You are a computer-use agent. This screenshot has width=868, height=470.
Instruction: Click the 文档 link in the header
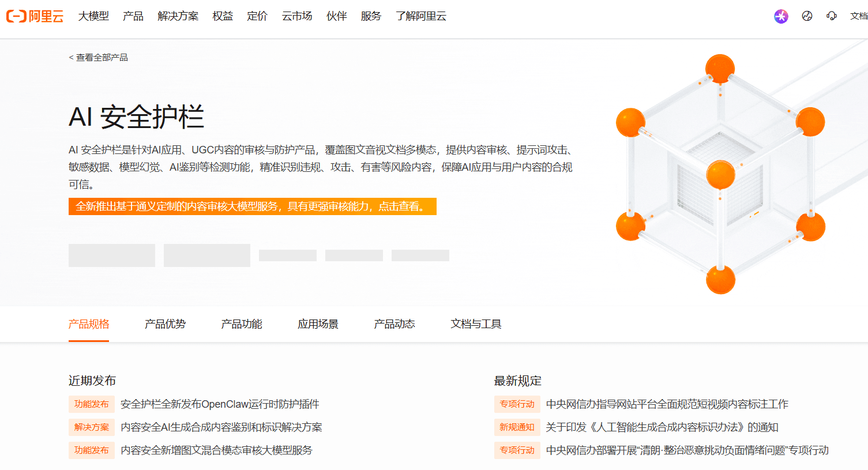tap(859, 16)
